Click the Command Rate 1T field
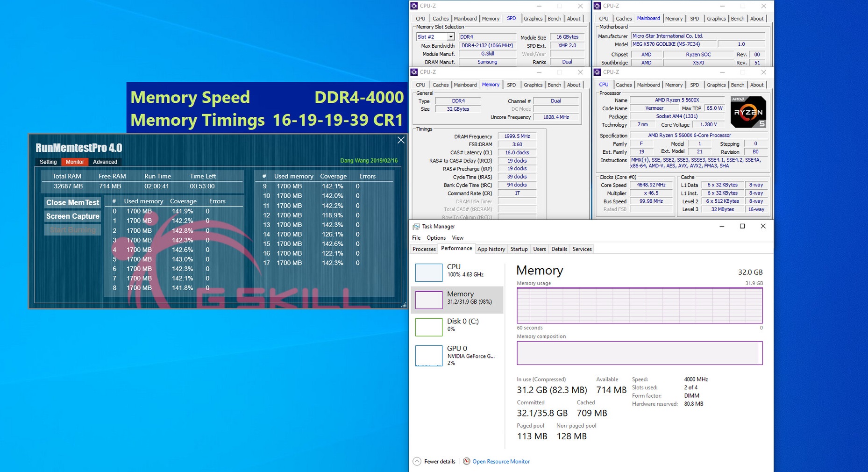Viewport: 868px width, 472px height. pyautogui.click(x=517, y=193)
